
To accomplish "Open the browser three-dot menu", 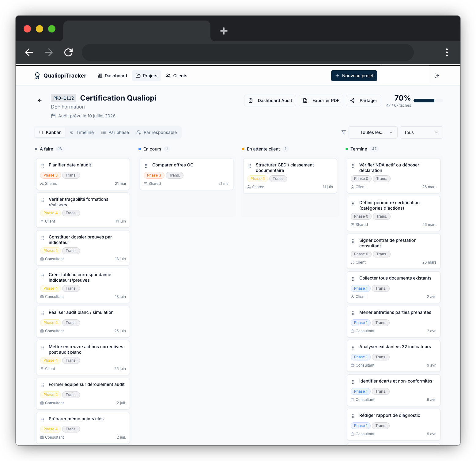I will coord(447,52).
